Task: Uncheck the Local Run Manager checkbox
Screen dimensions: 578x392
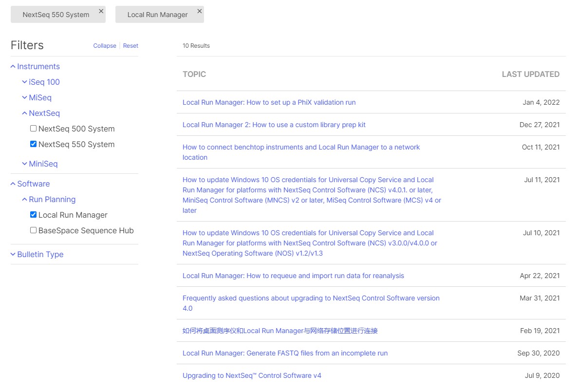Action: click(33, 215)
